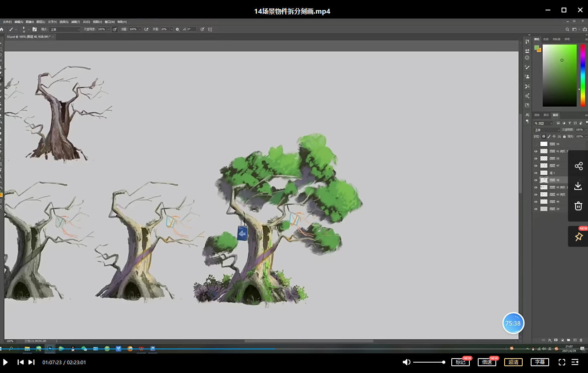Expand the layer blending mode dropdown
Viewport: 588px width, 373px height.
(x=547, y=130)
